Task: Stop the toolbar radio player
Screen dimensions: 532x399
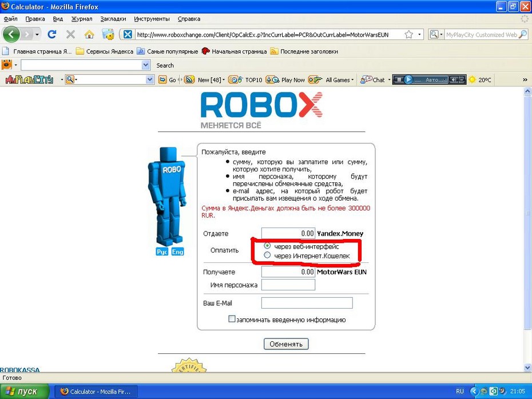Action: (x=399, y=79)
